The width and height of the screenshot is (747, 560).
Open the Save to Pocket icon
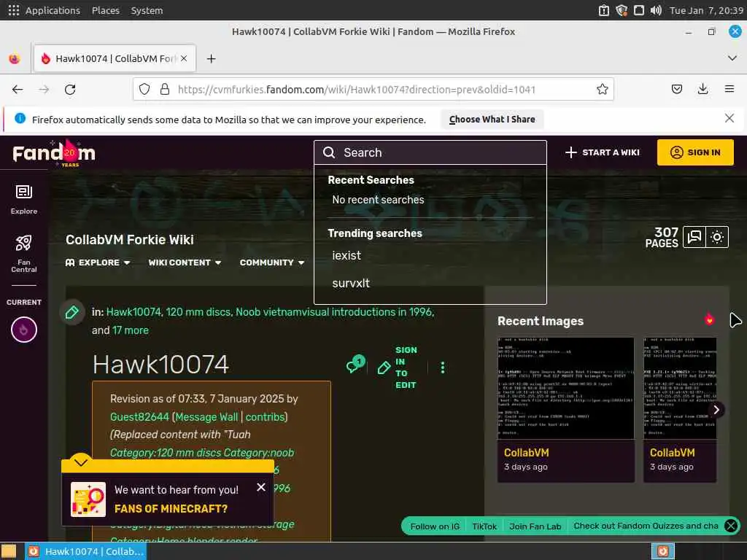[x=676, y=89]
